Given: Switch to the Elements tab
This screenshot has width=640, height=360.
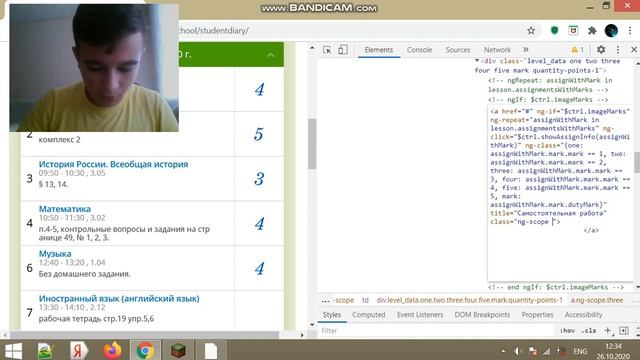Looking at the screenshot, I should [379, 50].
